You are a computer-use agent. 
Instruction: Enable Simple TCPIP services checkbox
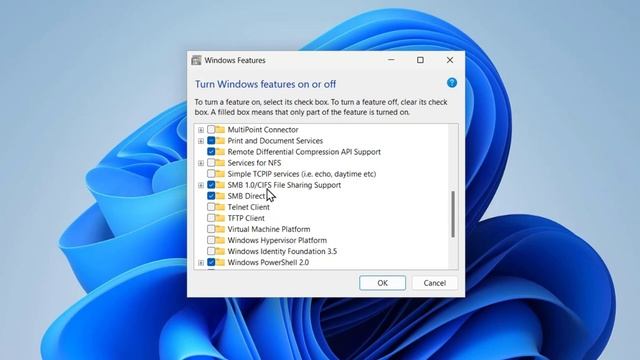pyautogui.click(x=211, y=173)
